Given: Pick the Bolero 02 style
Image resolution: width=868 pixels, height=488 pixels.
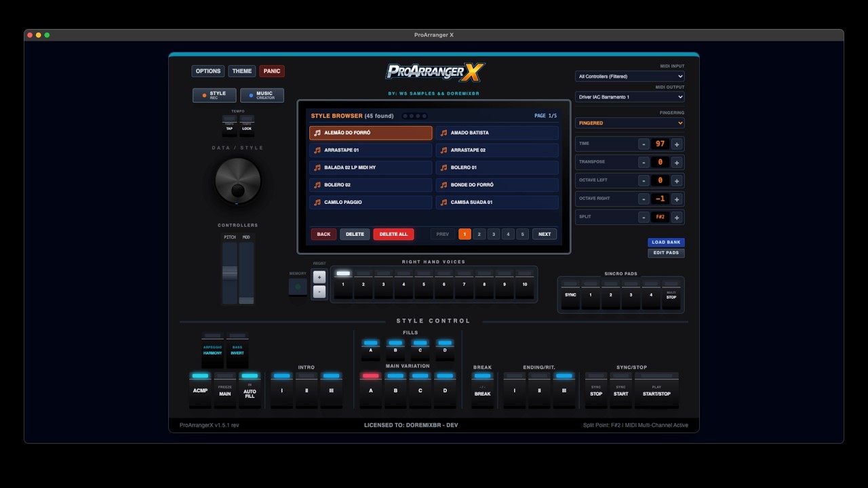Looking at the screenshot, I should 371,185.
